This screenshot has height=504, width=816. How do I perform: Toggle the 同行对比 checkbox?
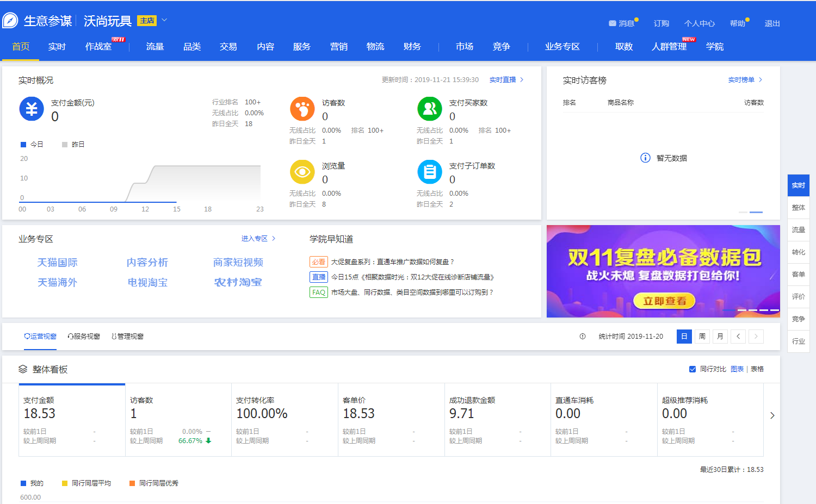(x=693, y=369)
